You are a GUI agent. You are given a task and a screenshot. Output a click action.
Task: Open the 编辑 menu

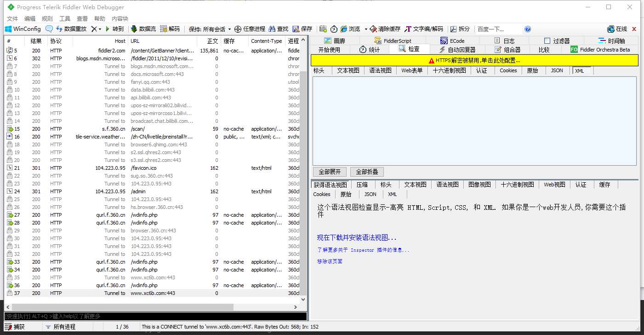(30, 19)
